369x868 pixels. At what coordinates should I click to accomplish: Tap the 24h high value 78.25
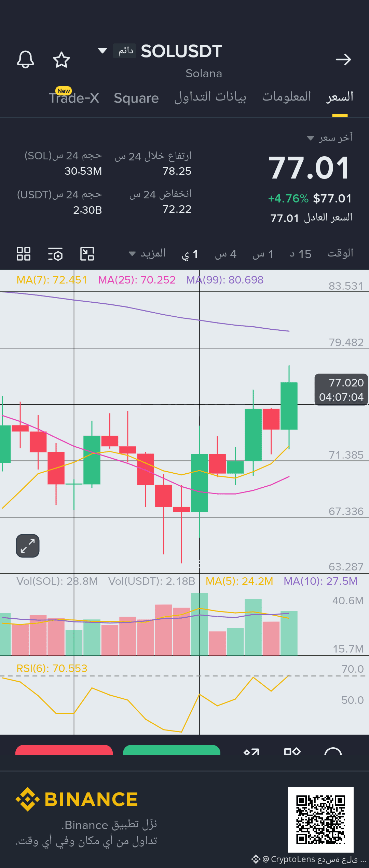(x=177, y=171)
